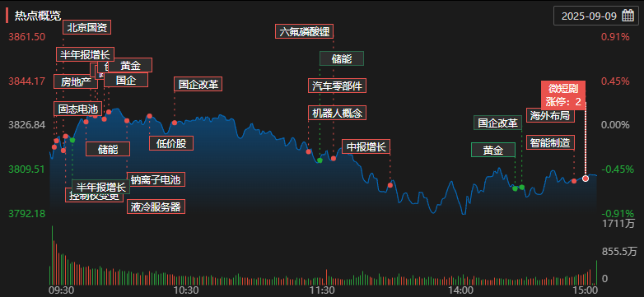This screenshot has height=297, width=644.
Task: Click the highlighted 微短剧 涨停 tooltip
Action: pos(563,95)
